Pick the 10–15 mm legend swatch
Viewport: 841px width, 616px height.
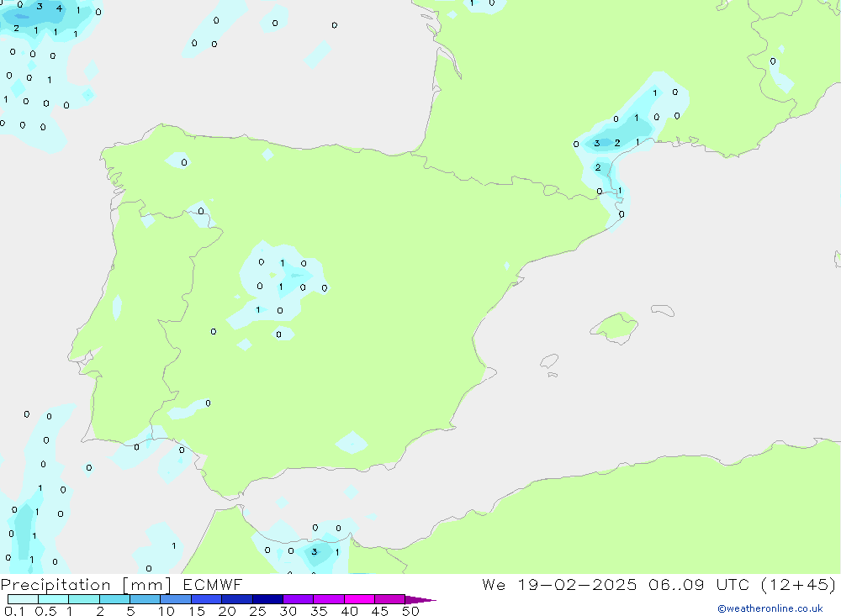pos(176,599)
